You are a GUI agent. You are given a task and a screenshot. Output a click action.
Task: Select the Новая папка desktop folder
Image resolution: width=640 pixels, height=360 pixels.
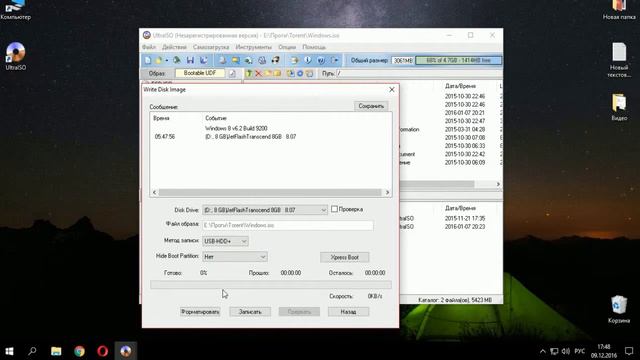[619, 10]
